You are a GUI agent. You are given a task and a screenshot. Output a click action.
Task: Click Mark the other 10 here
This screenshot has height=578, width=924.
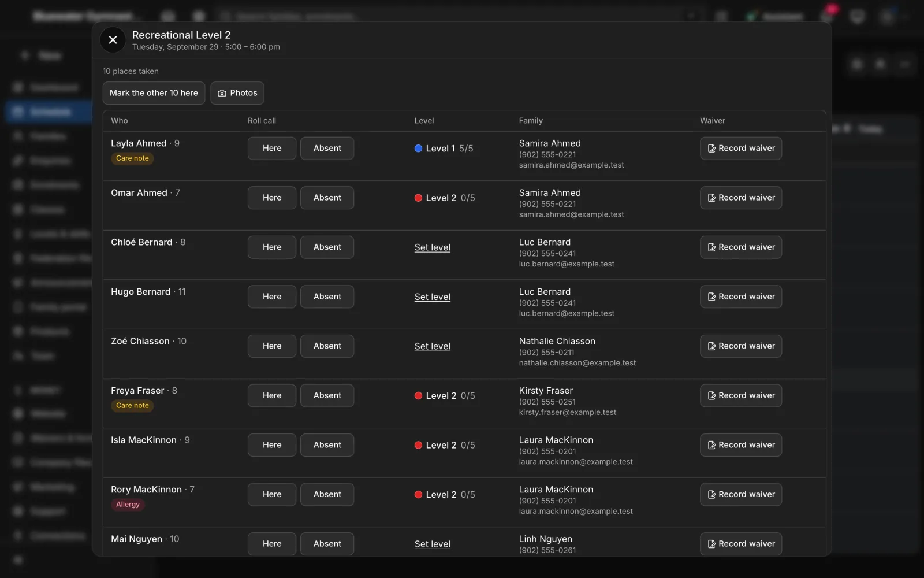coord(154,93)
